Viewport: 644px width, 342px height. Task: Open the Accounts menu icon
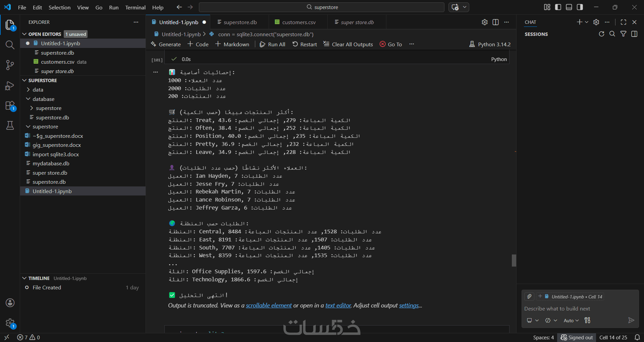click(x=10, y=303)
